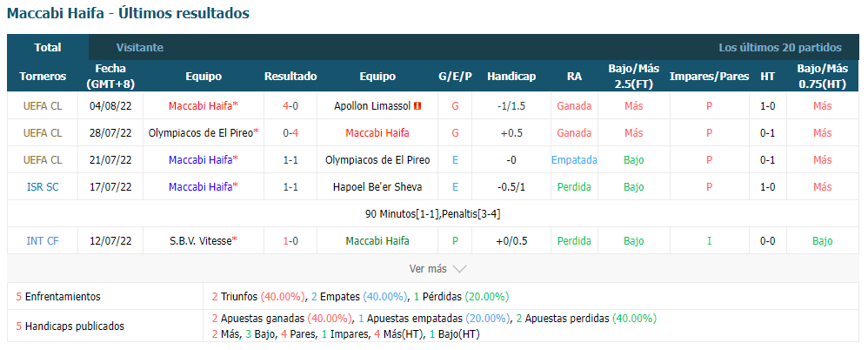
Task: Switch to the Visitante tab
Action: point(139,48)
